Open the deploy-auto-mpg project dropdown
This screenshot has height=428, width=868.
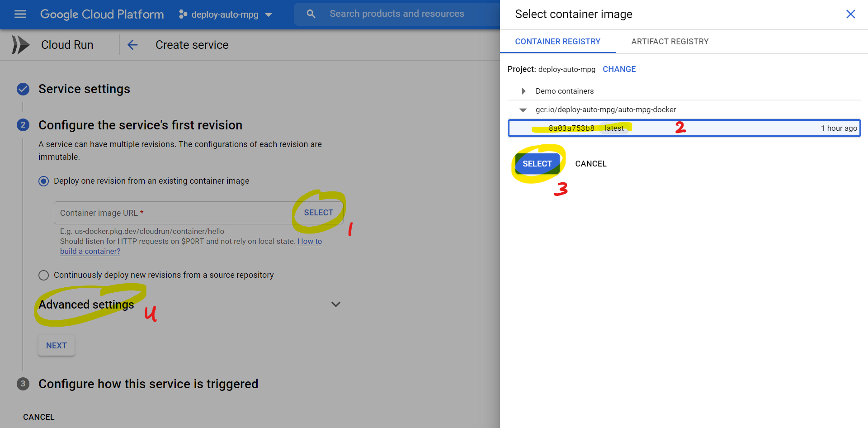pos(226,14)
